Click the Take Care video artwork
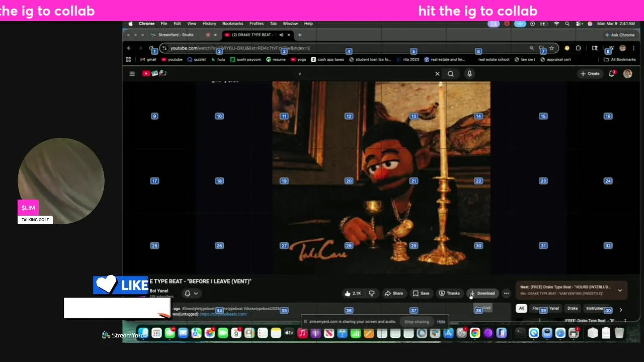Screen dimensions: 644x362 coord(381,177)
